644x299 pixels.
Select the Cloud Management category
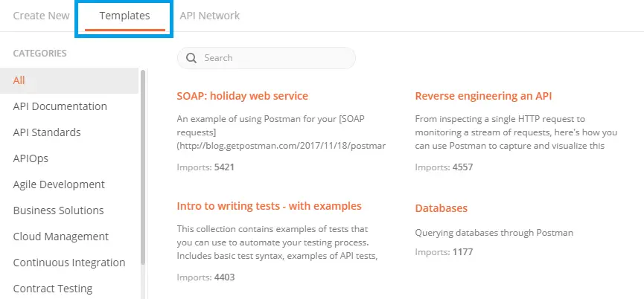coord(61,237)
